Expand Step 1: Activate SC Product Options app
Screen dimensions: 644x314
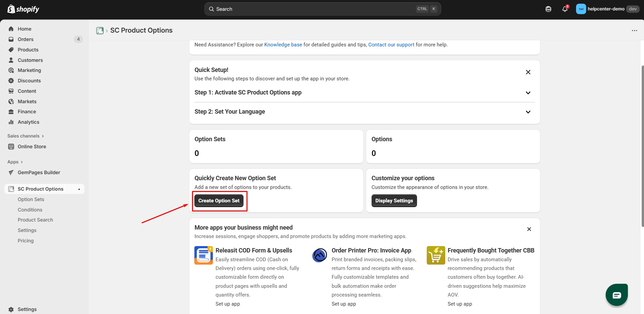[528, 93]
